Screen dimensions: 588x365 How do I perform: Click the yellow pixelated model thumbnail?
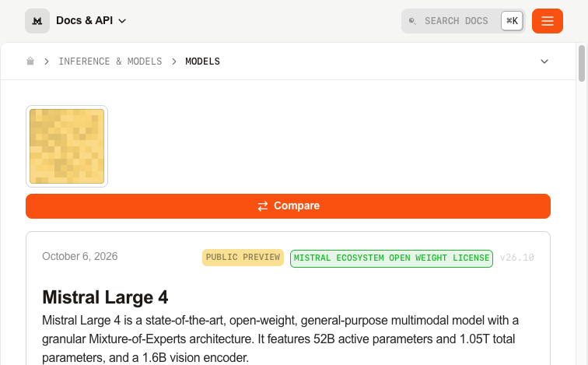click(67, 146)
